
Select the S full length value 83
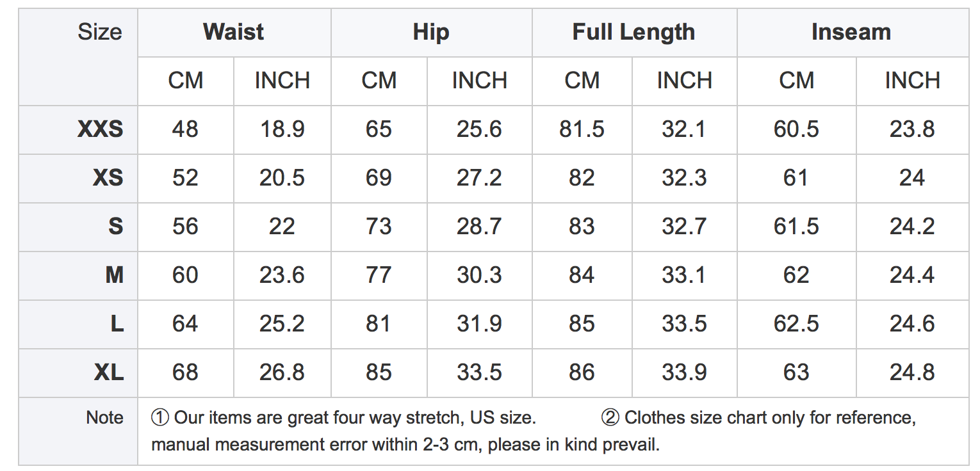(582, 227)
